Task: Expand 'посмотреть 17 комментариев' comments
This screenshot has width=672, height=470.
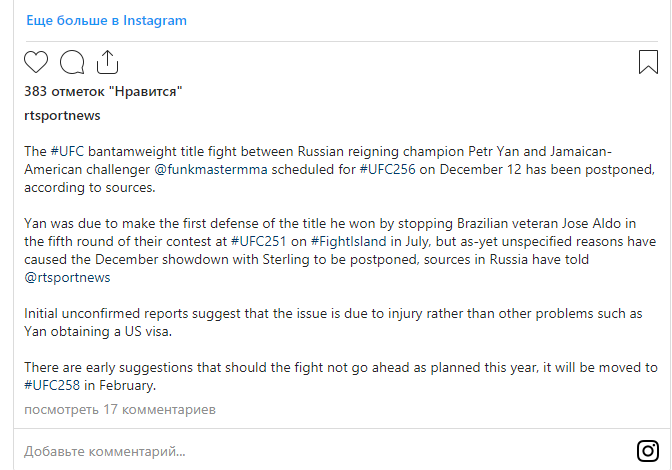Action: pyautogui.click(x=121, y=409)
